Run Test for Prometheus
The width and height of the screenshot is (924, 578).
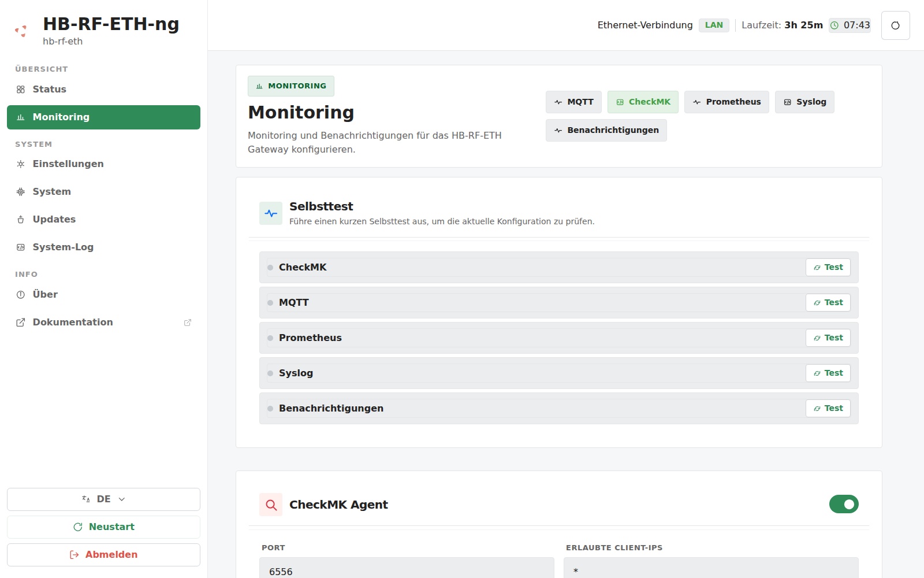coord(828,338)
